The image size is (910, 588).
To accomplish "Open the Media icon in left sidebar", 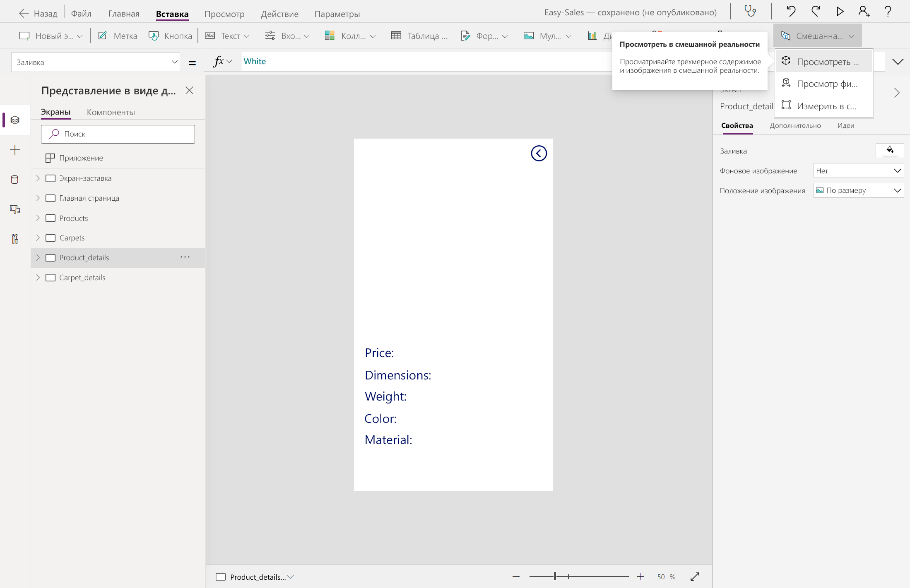I will coord(15,209).
